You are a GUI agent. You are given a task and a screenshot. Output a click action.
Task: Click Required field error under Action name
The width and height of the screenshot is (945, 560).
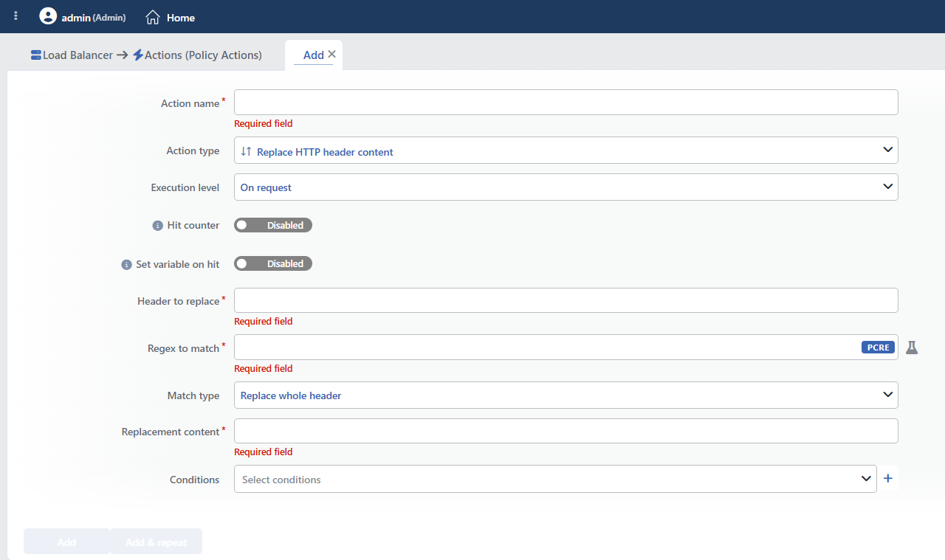point(264,123)
